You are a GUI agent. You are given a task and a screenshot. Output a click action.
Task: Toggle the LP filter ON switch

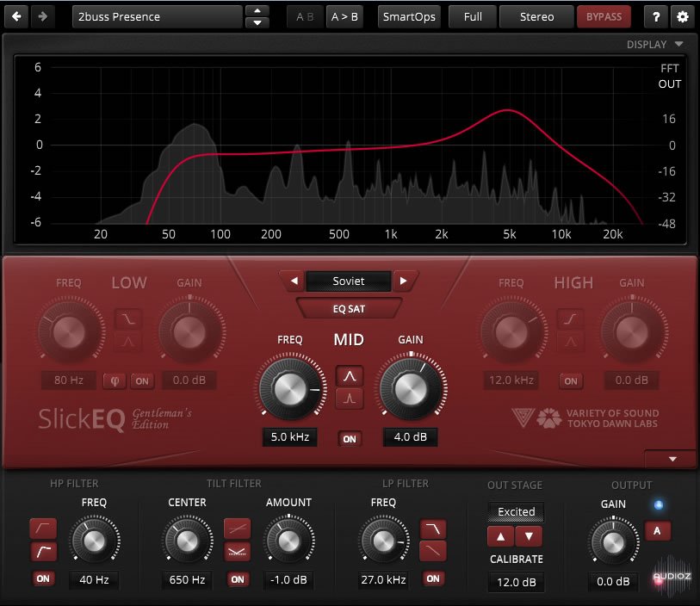[433, 578]
